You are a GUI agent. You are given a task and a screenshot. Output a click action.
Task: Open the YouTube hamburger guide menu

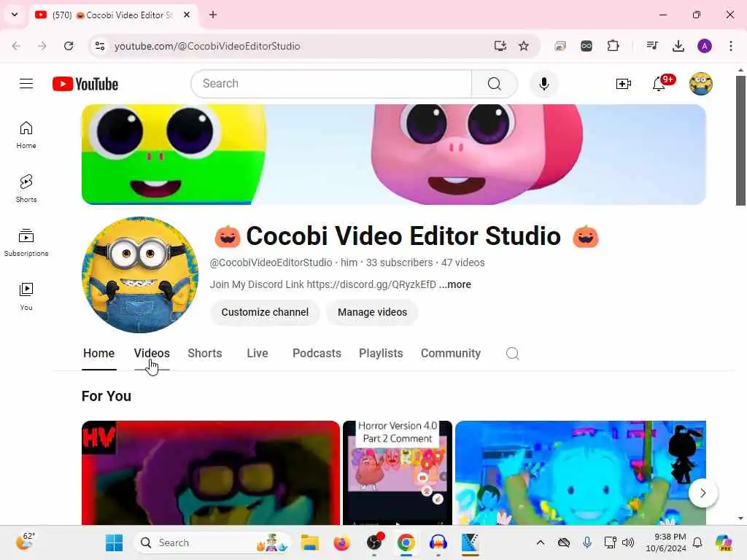(26, 84)
